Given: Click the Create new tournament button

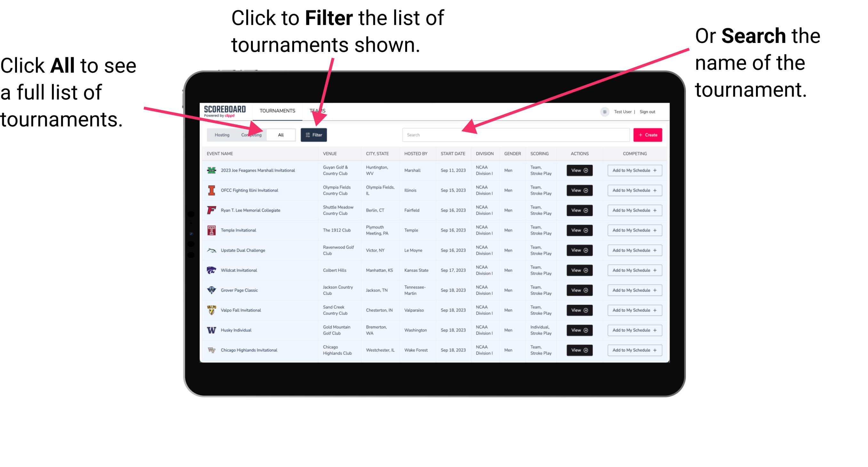Looking at the screenshot, I should tap(648, 134).
